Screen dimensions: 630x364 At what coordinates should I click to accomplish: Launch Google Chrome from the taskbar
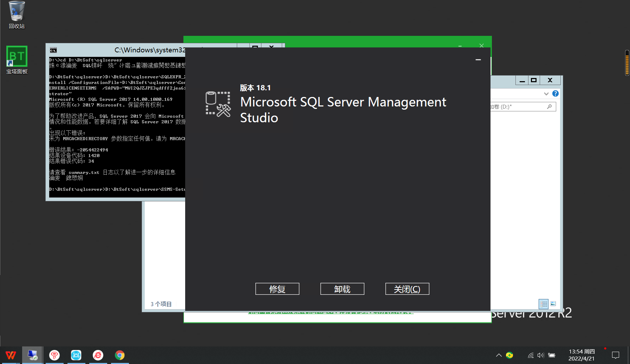click(x=120, y=355)
